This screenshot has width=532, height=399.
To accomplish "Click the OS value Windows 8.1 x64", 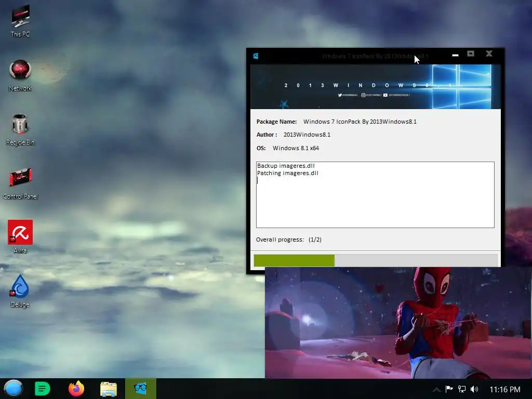I will (296, 148).
